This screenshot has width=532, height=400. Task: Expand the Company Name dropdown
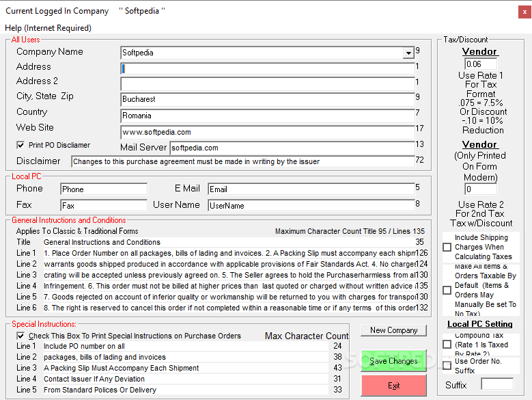click(408, 53)
